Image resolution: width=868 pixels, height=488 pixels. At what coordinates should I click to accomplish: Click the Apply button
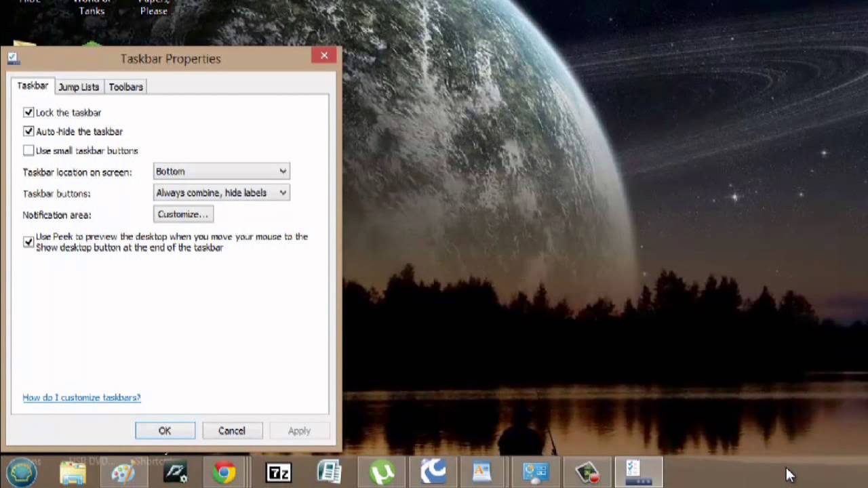pyautogui.click(x=299, y=430)
